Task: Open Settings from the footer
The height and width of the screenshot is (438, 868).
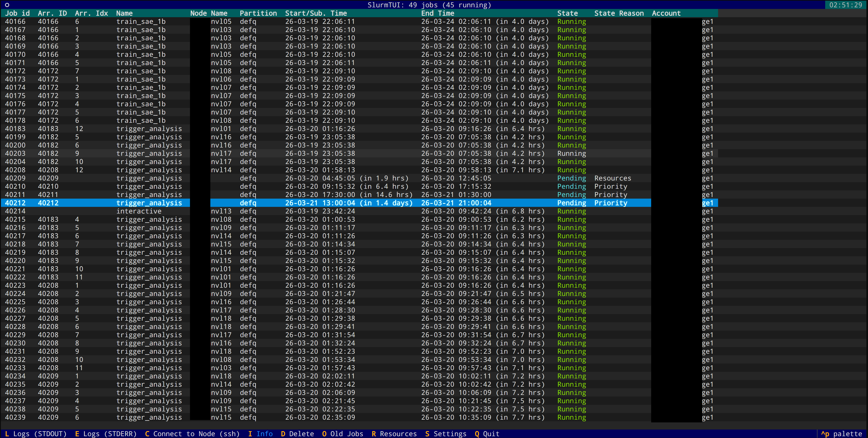Action: (446, 434)
